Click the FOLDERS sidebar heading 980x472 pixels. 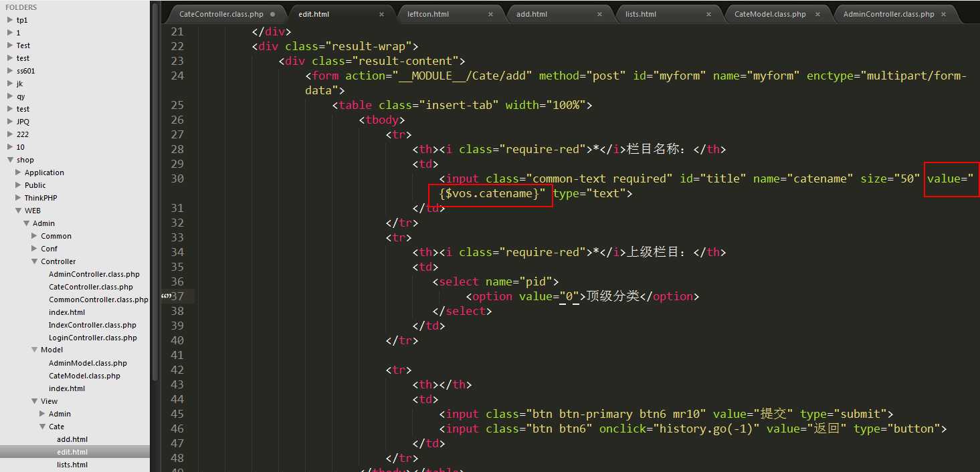(21, 7)
